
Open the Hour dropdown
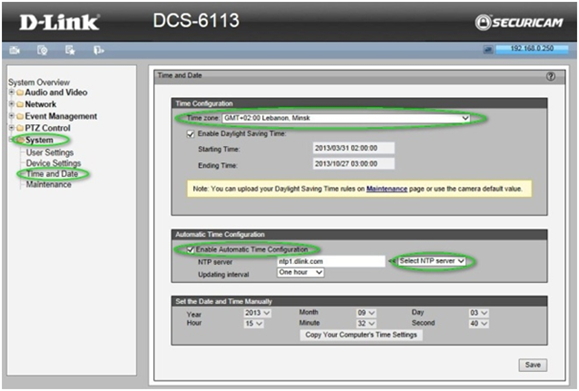pos(254,324)
